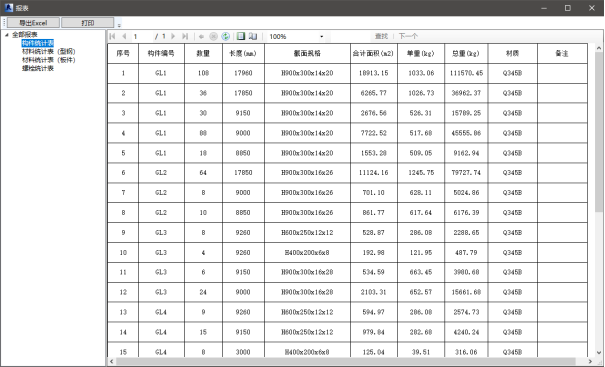Viewport: 605px width, 367px height.
Task: Jump to the last report page
Action: click(x=185, y=36)
